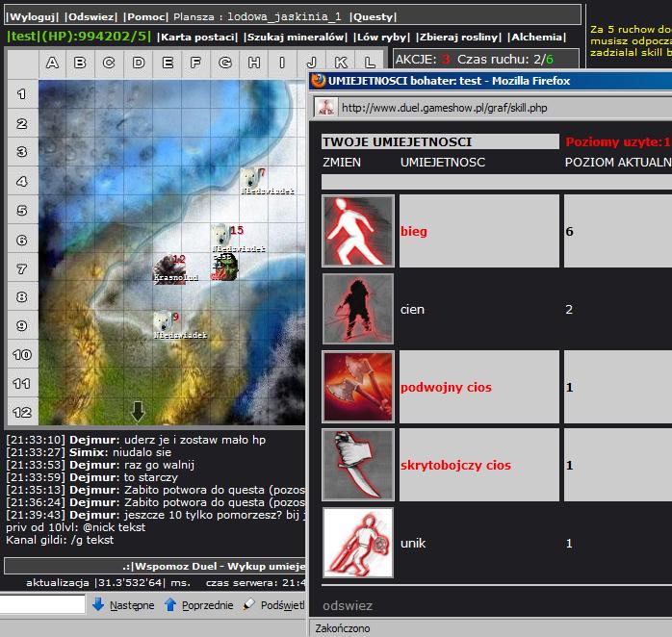The width and height of the screenshot is (672, 637).
Task: Click the polar bear numbered 7
Action: [251, 177]
